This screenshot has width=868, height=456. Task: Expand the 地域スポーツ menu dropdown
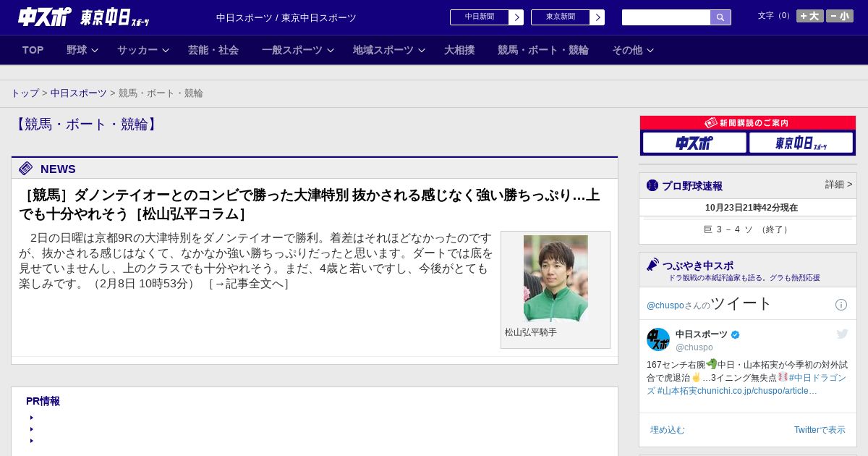click(x=389, y=50)
